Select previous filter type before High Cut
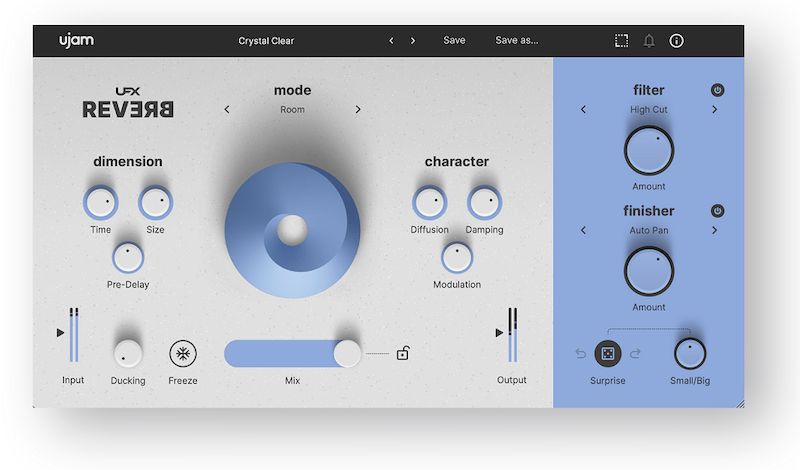 584,110
